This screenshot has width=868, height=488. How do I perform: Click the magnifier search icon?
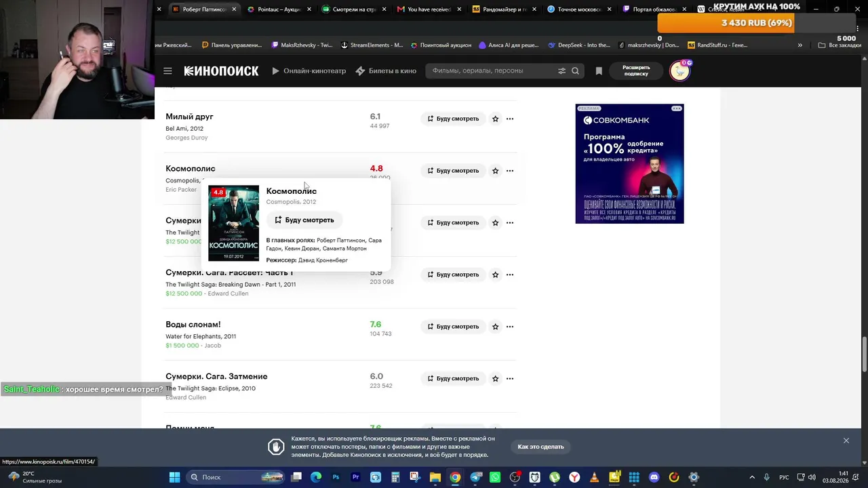pyautogui.click(x=575, y=70)
